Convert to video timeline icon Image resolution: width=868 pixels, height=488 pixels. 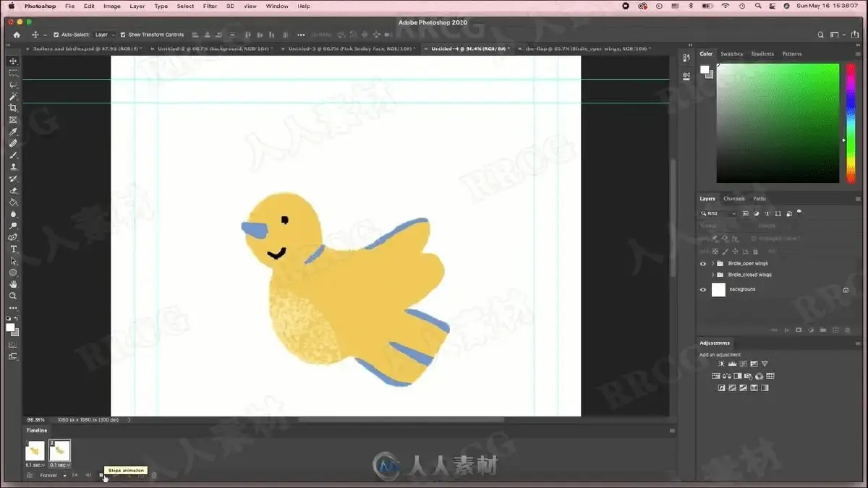point(30,475)
